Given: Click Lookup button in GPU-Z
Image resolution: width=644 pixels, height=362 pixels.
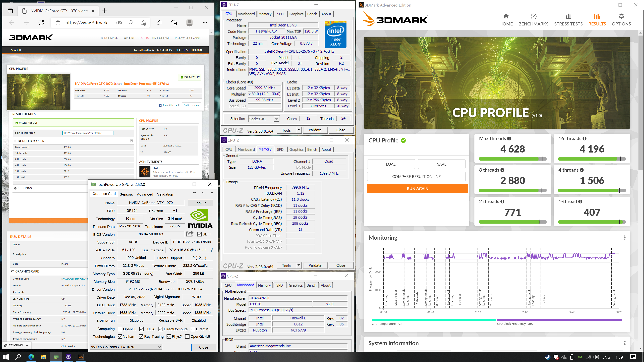Looking at the screenshot, I should click(200, 203).
